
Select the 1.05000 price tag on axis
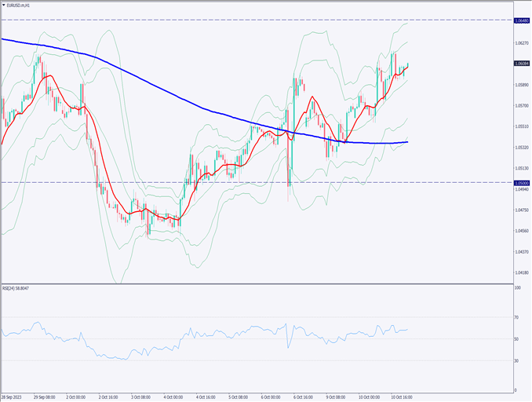tap(521, 182)
